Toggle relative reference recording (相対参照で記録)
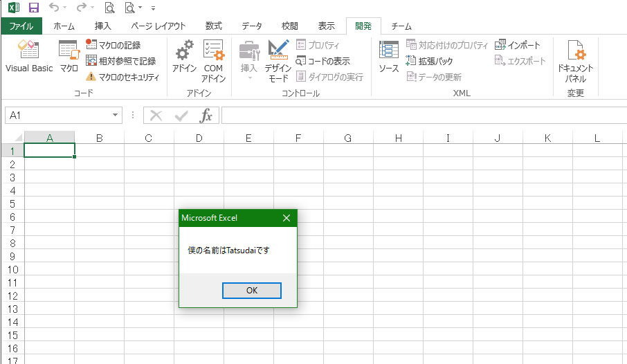The width and height of the screenshot is (627, 364). (x=120, y=61)
